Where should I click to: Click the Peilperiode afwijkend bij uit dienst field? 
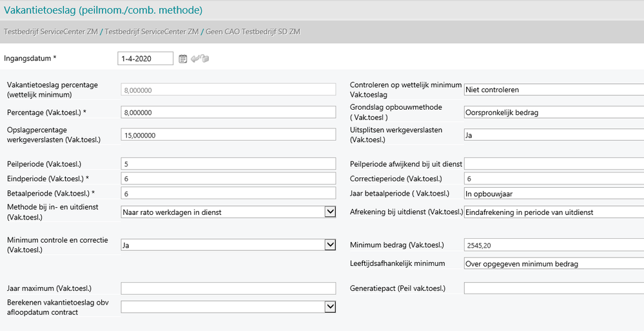(553, 164)
